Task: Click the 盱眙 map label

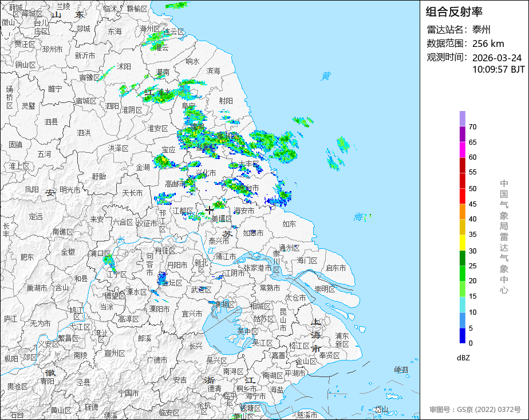Action: [99, 176]
